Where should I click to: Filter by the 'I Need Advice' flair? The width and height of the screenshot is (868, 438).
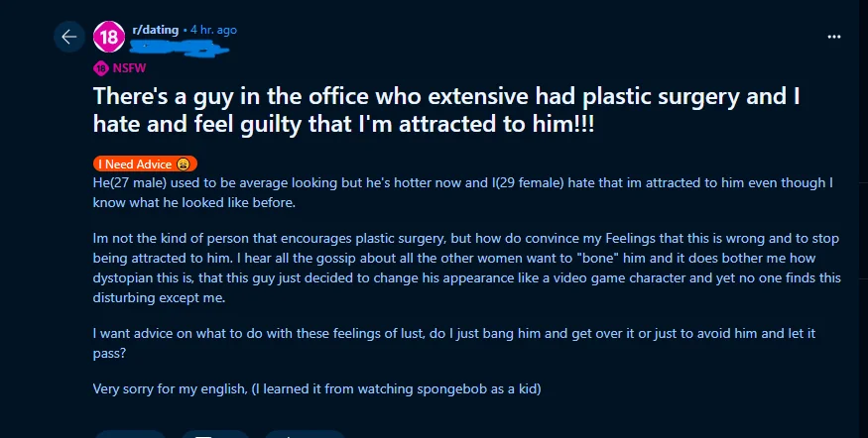145,164
